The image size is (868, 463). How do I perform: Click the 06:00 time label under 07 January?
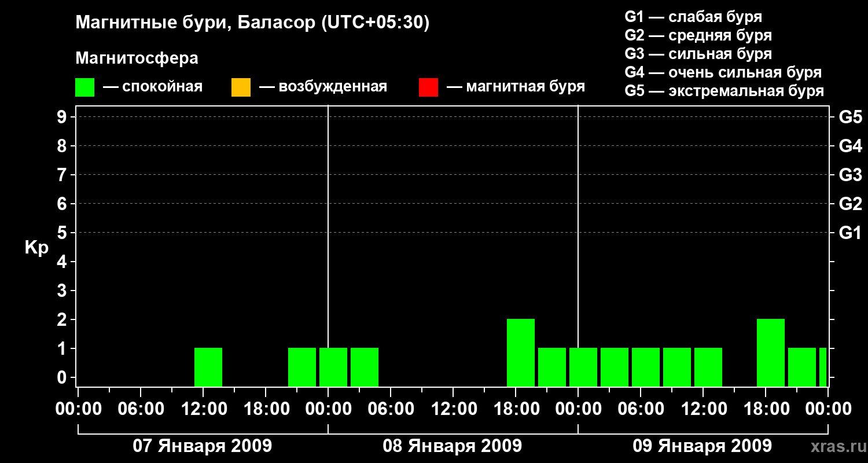[x=141, y=409]
